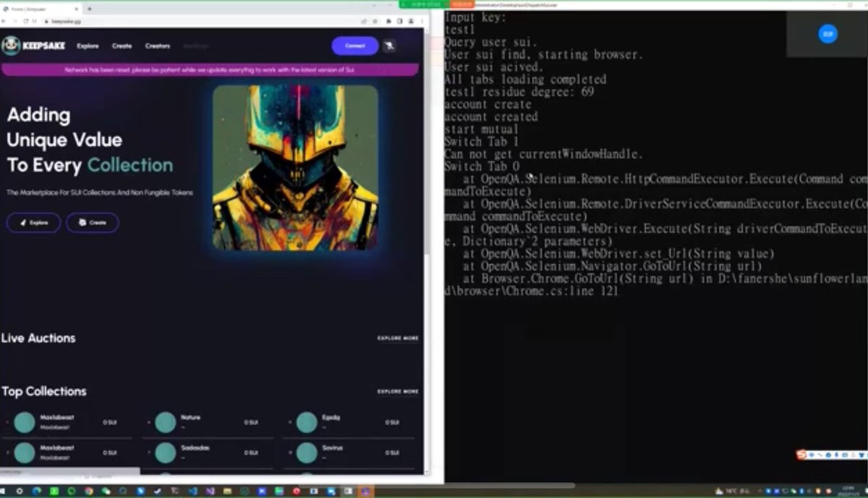868x498 pixels.
Task: Click the hero section Create button
Action: (93, 223)
